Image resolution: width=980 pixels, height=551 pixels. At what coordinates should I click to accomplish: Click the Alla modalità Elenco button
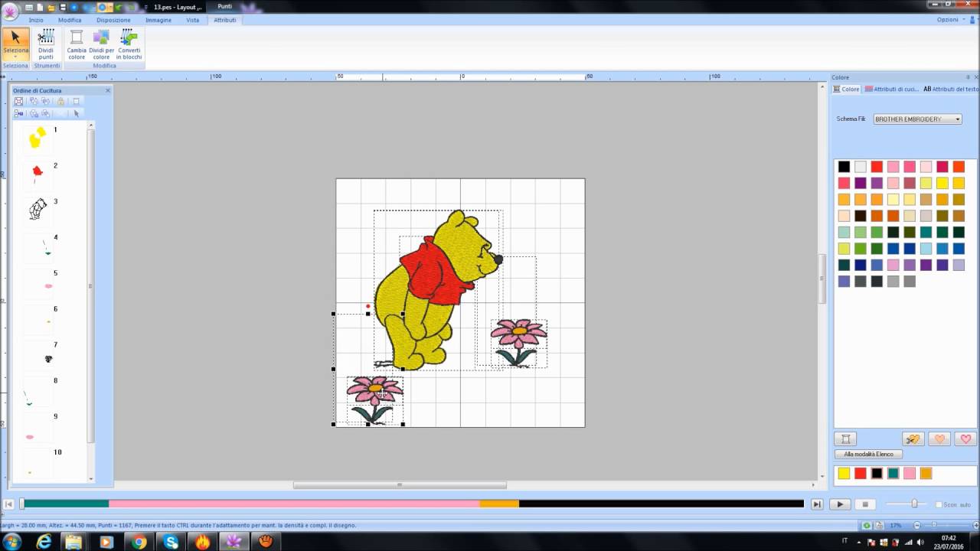[x=868, y=455]
